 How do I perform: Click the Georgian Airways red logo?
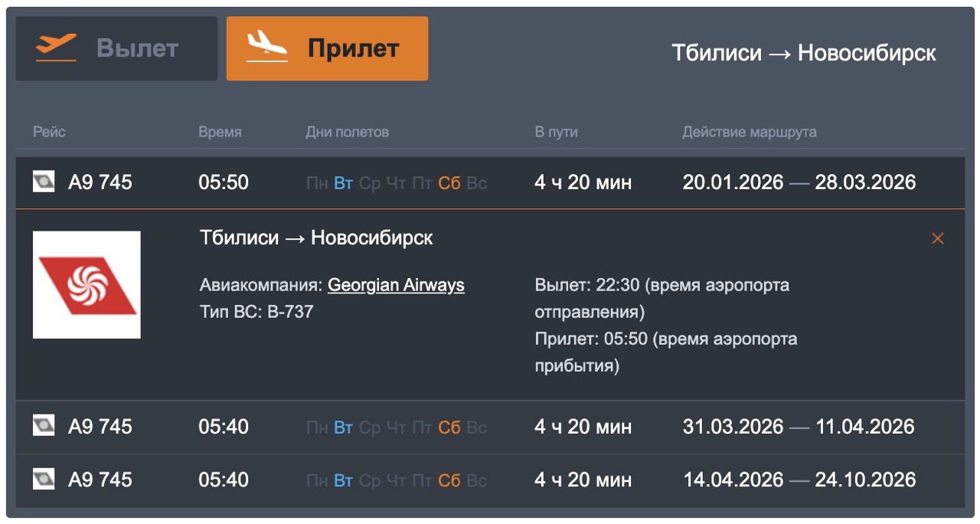[x=86, y=283]
